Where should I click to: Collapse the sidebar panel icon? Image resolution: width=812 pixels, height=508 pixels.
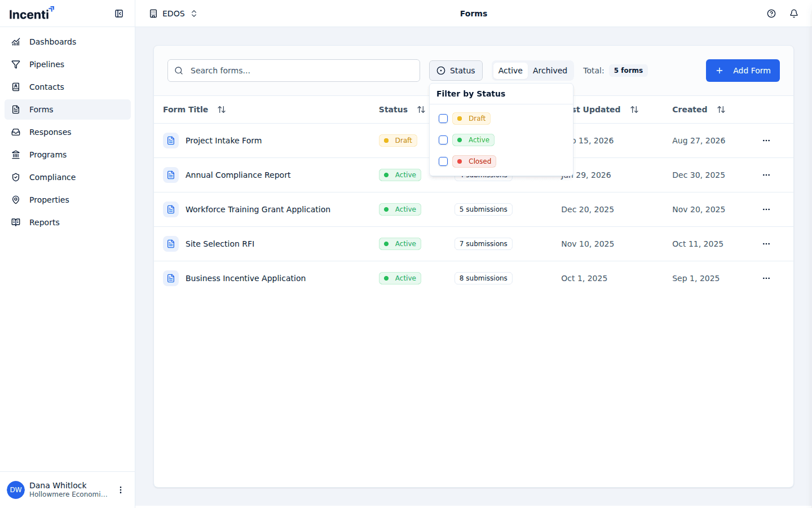119,14
